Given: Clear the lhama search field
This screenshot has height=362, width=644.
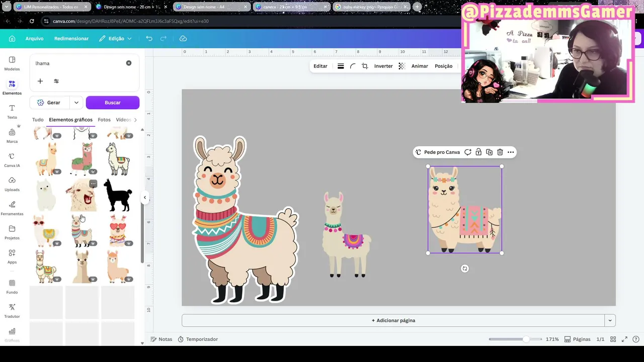Looking at the screenshot, I should click(x=129, y=63).
